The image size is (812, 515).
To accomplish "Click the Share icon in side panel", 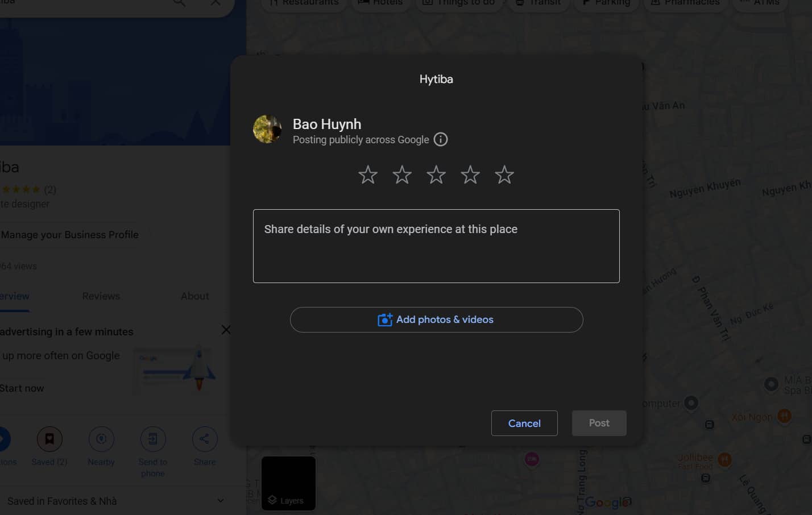I will [x=205, y=439].
